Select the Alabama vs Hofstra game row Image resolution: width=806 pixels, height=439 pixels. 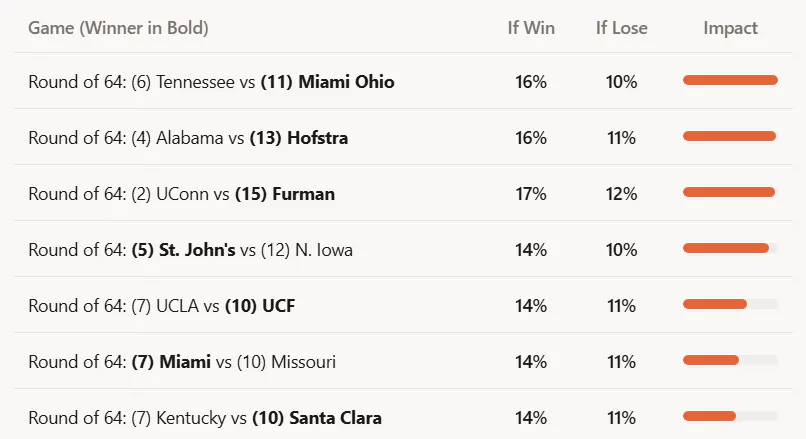[x=402, y=137]
